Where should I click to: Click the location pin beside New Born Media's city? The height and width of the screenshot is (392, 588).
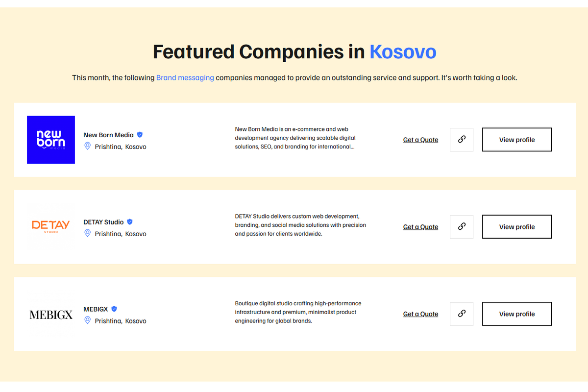pyautogui.click(x=88, y=146)
